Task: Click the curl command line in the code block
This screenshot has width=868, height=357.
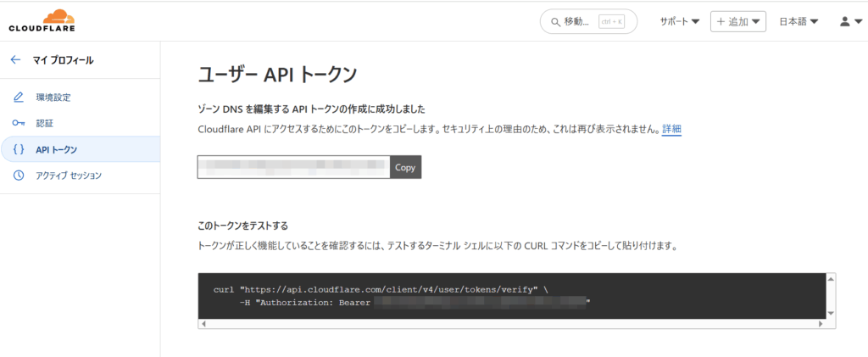Action: click(x=381, y=289)
